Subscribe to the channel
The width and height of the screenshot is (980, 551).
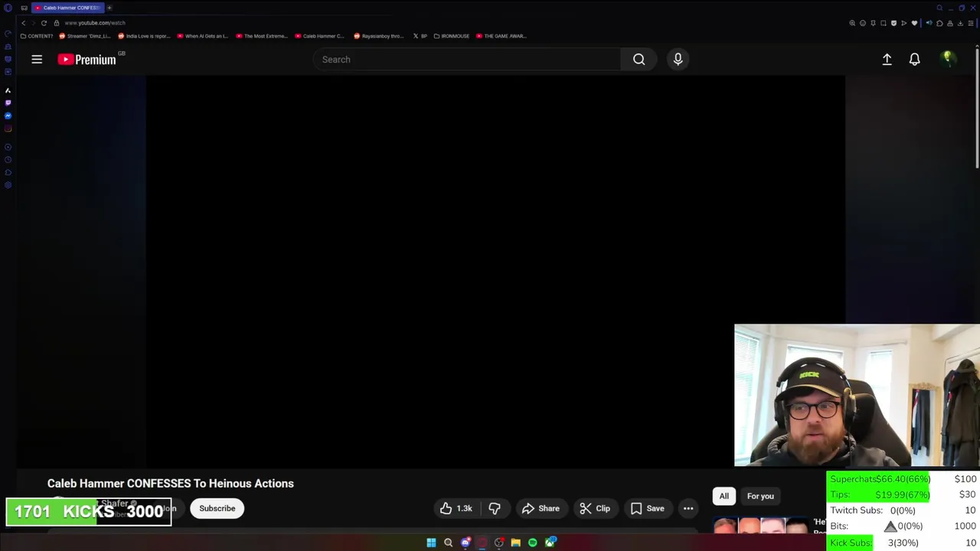pyautogui.click(x=217, y=508)
